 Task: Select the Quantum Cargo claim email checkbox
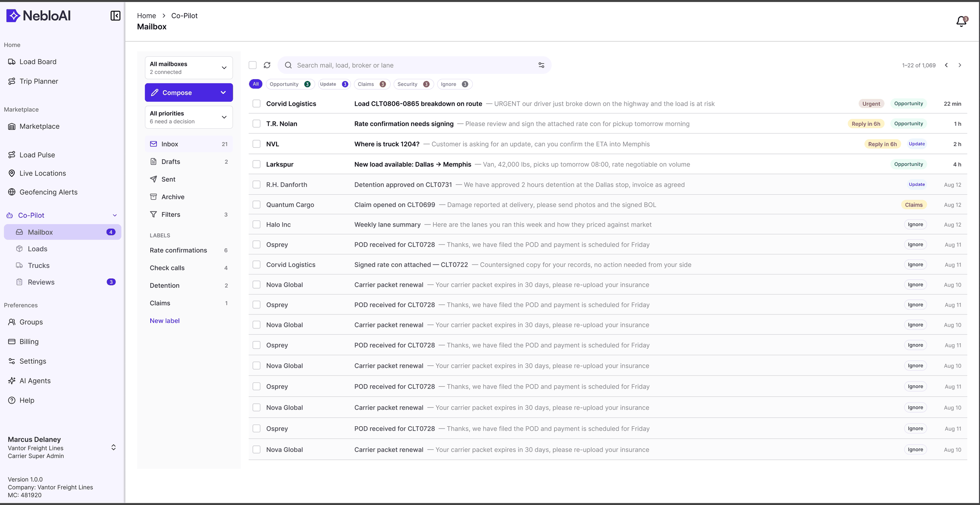click(256, 205)
